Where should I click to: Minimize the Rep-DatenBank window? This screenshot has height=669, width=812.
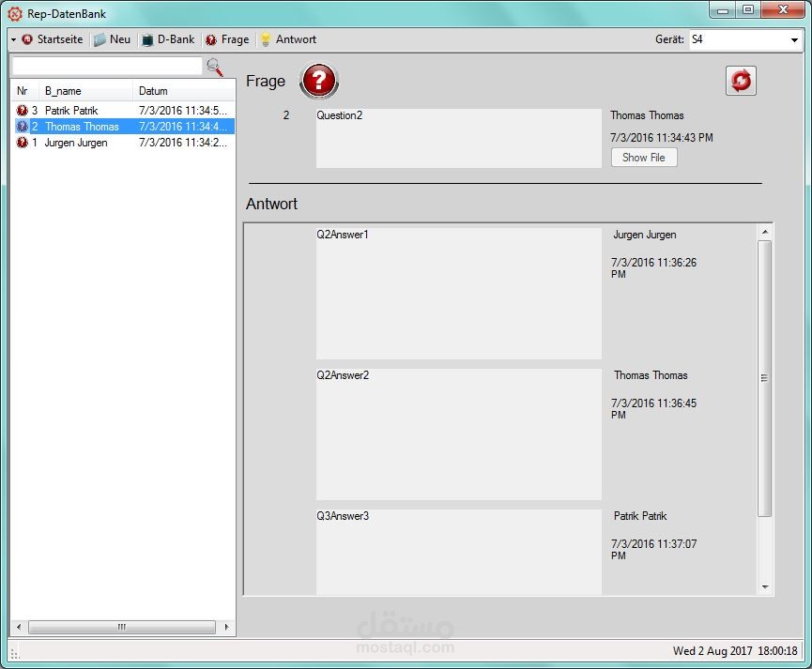(724, 9)
